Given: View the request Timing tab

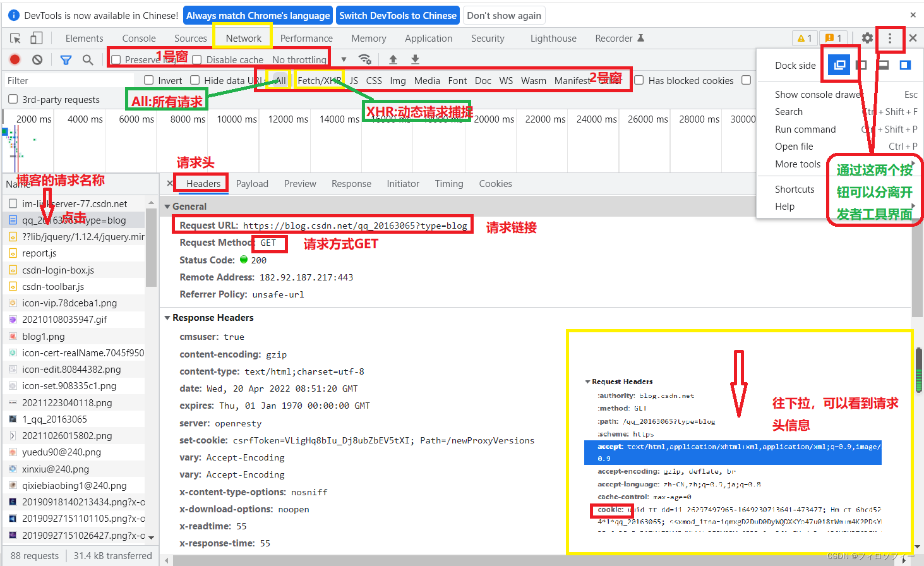Looking at the screenshot, I should click(449, 184).
